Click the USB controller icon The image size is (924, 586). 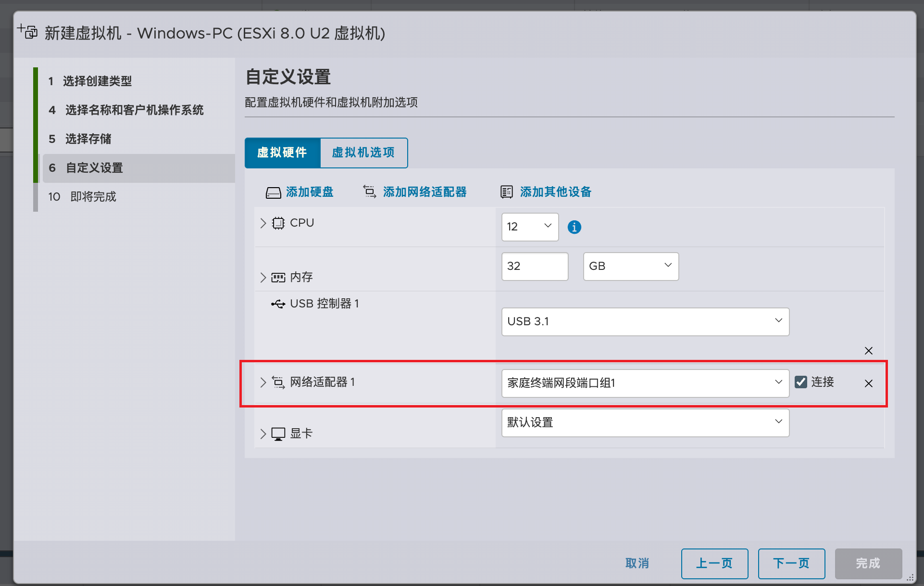[x=278, y=304]
